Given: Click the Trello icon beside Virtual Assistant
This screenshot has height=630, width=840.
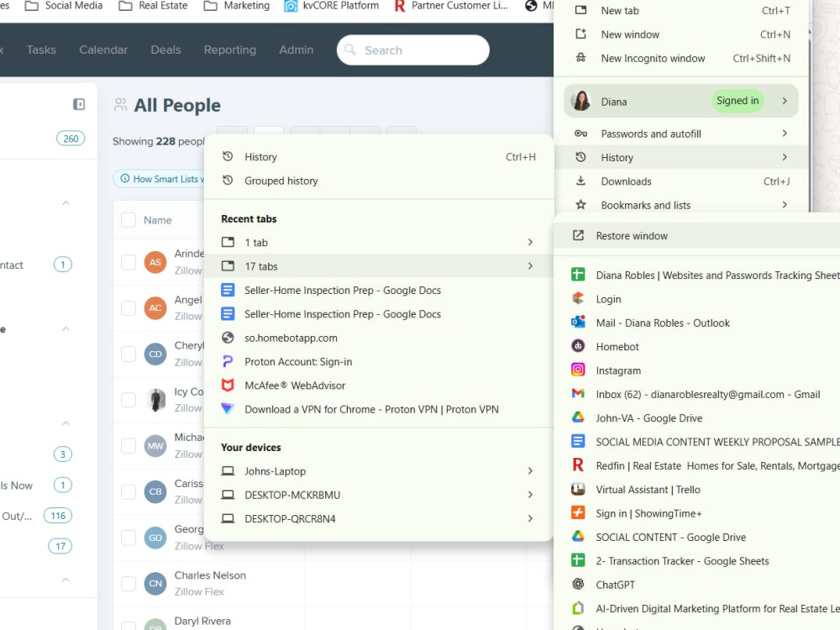Looking at the screenshot, I should tap(578, 489).
